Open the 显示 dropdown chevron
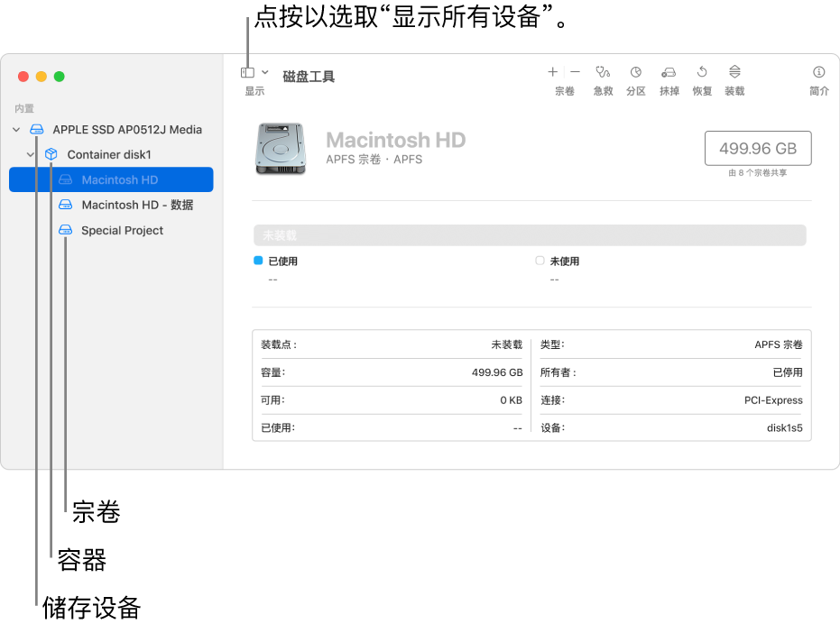This screenshot has height=624, width=840. [x=264, y=72]
